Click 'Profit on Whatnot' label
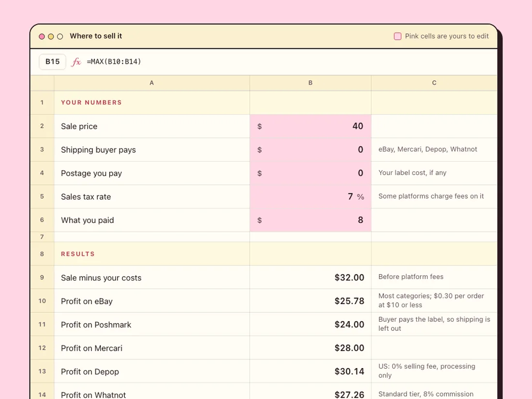 (93, 395)
